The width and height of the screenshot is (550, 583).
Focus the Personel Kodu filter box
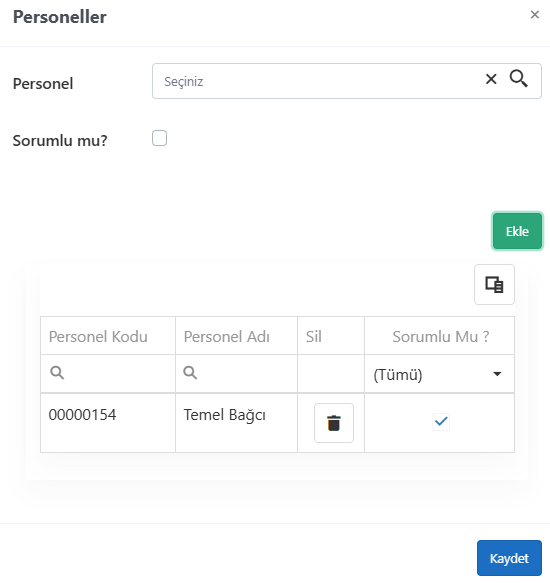108,373
